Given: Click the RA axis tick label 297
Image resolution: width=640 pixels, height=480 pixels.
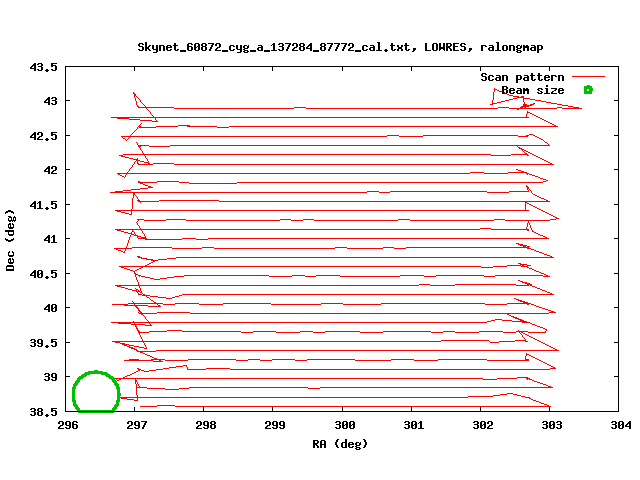Looking at the screenshot, I should tap(137, 425).
